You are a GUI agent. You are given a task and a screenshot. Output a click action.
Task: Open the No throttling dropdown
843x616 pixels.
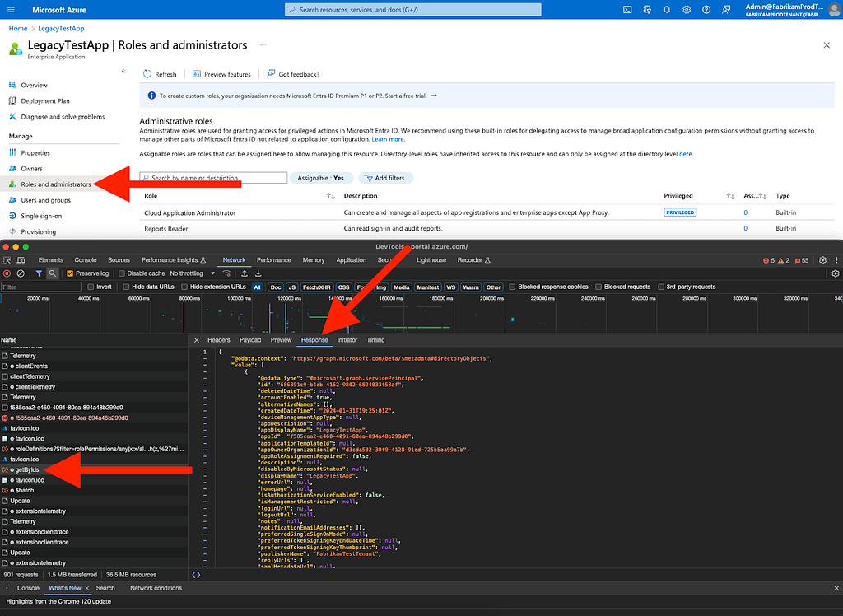click(x=192, y=273)
